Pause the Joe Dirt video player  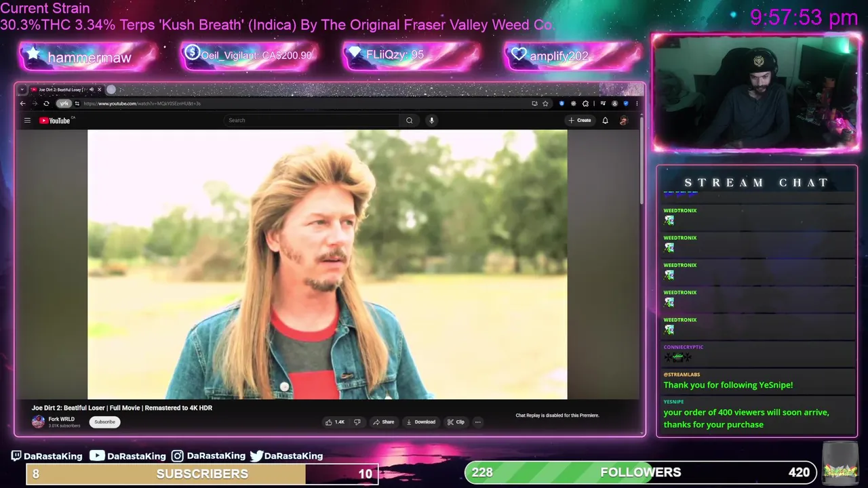[328, 264]
